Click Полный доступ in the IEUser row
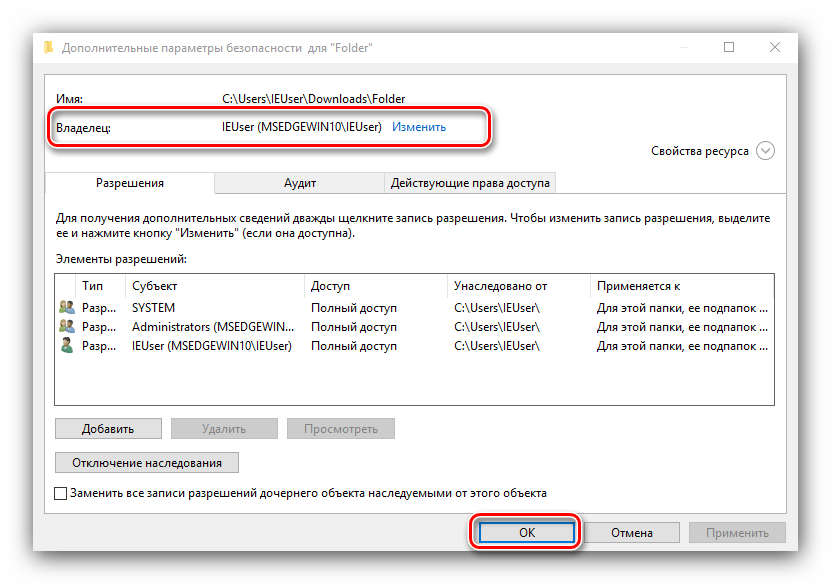The image size is (831, 584). pyautogui.click(x=353, y=346)
